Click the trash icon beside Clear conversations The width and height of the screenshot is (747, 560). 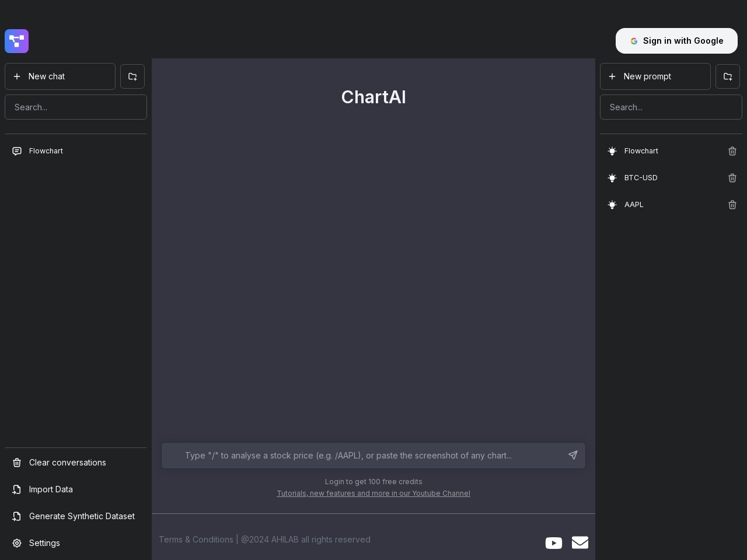coord(17,463)
